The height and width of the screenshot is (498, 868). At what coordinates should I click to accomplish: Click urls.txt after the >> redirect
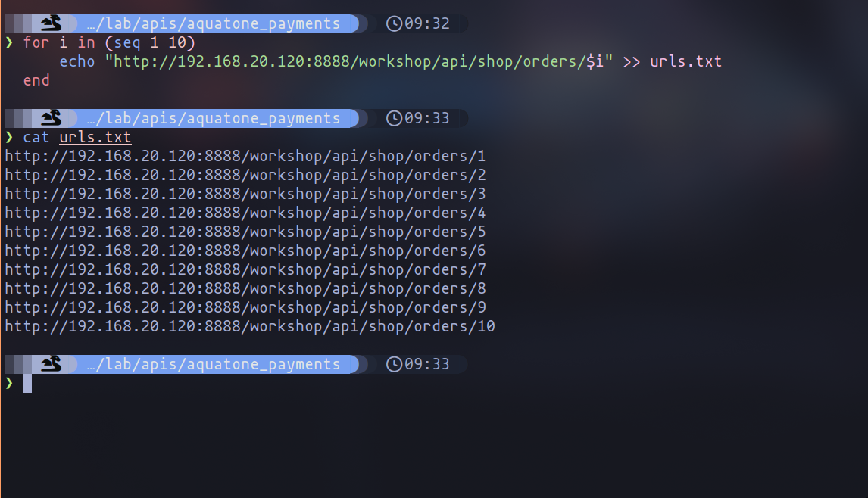(685, 61)
